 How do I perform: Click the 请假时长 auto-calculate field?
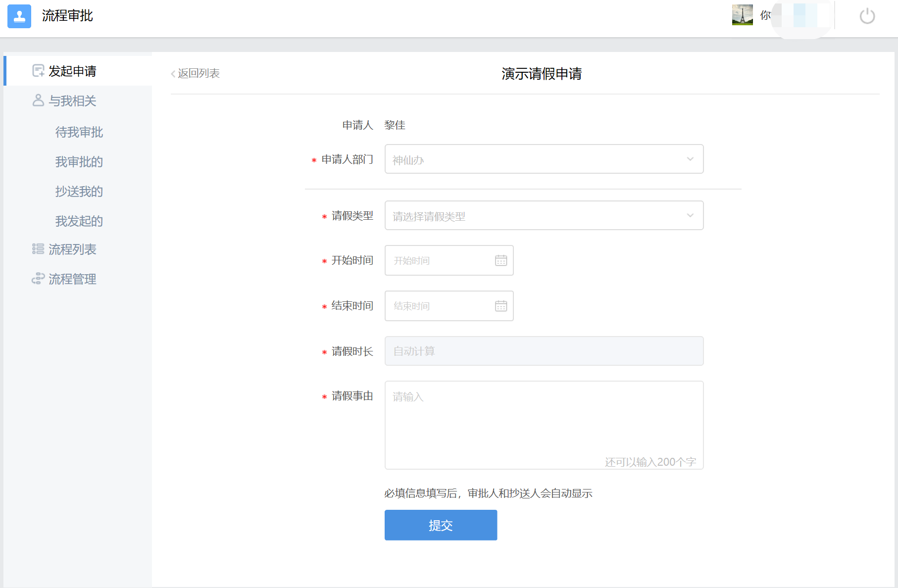(544, 351)
